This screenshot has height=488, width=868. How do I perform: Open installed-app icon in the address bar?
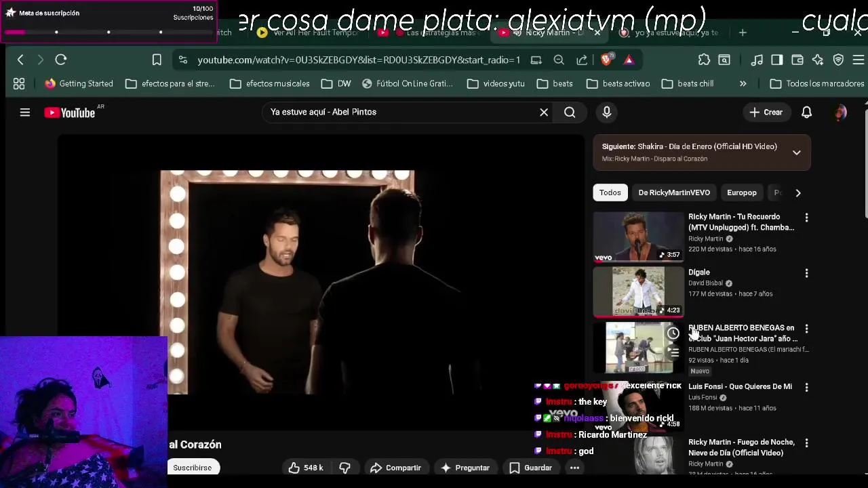pyautogui.click(x=536, y=60)
